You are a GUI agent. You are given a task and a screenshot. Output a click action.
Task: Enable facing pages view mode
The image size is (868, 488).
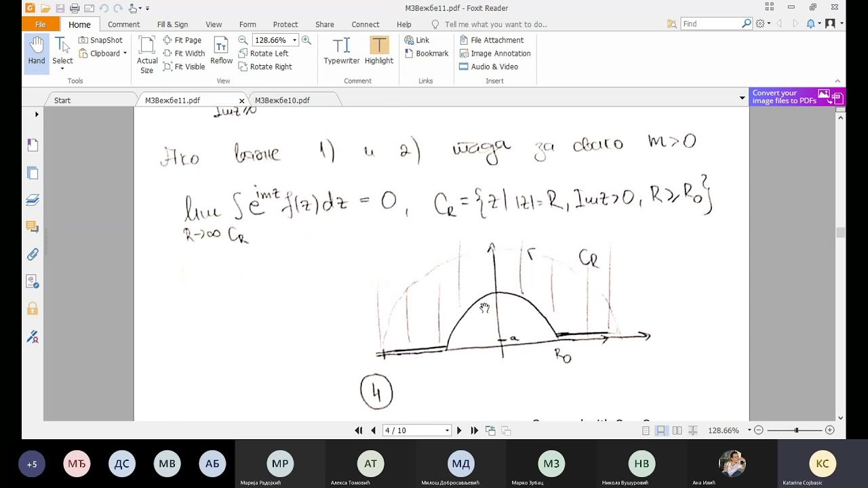coord(677,430)
